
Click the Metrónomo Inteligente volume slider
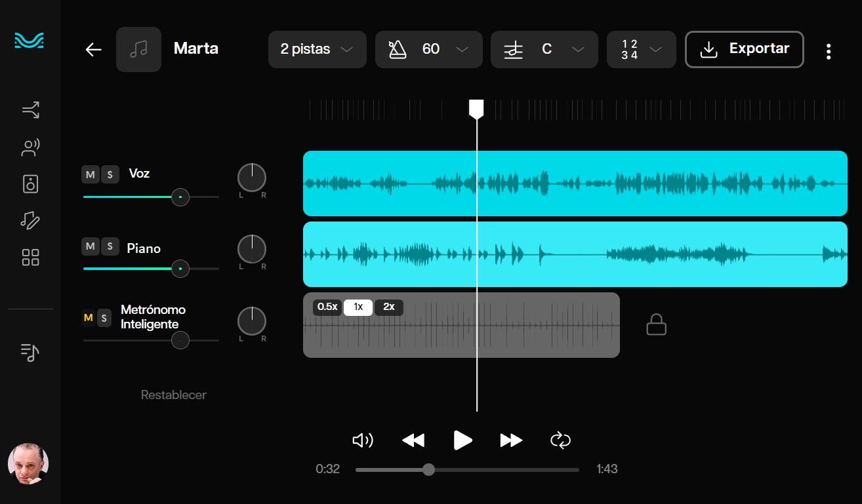[x=152, y=340]
